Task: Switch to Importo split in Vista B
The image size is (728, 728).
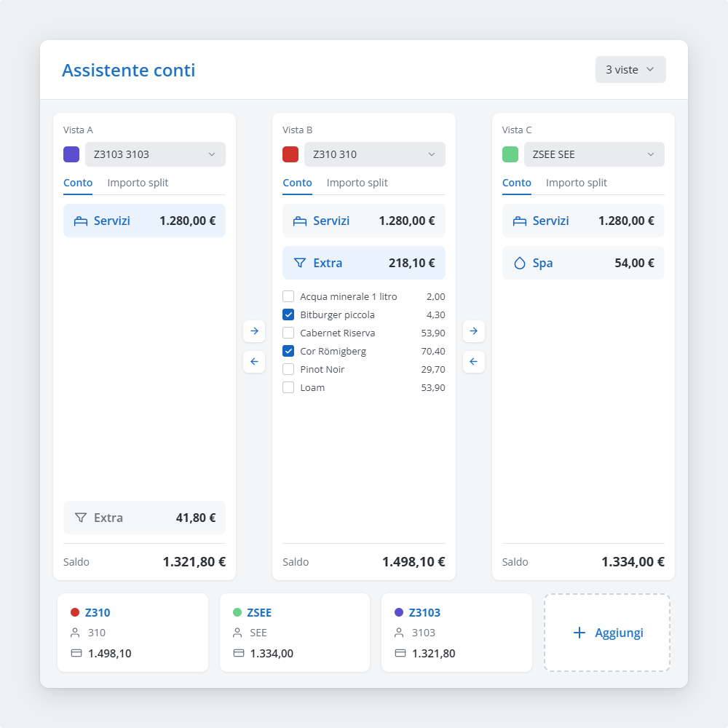Action: [357, 183]
